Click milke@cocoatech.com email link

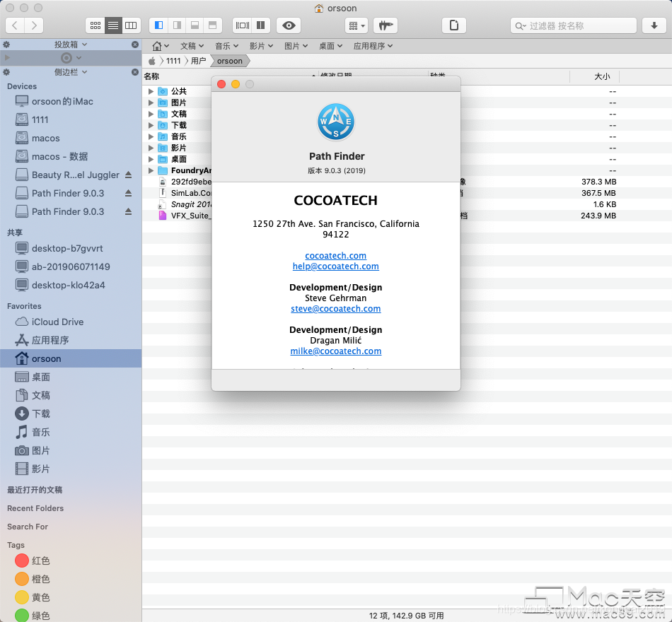click(335, 351)
